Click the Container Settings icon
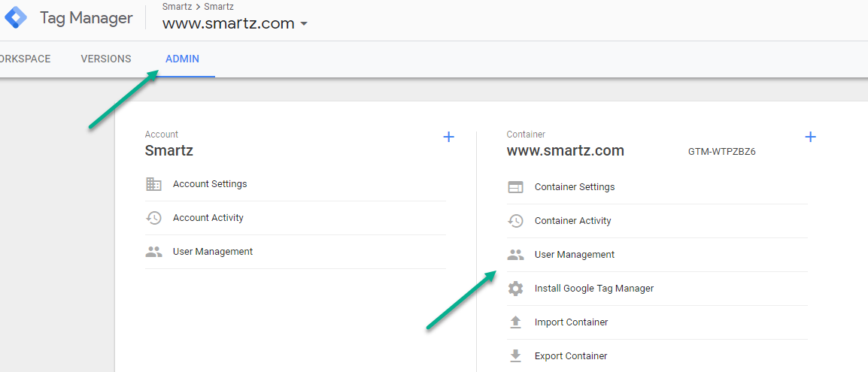The width and height of the screenshot is (868, 372). (x=515, y=187)
